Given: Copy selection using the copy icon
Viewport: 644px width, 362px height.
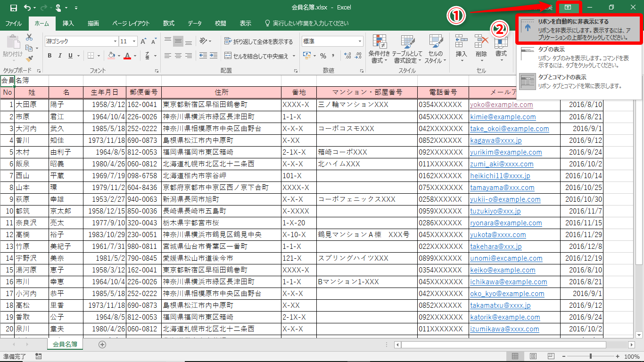Looking at the screenshot, I should [x=29, y=48].
